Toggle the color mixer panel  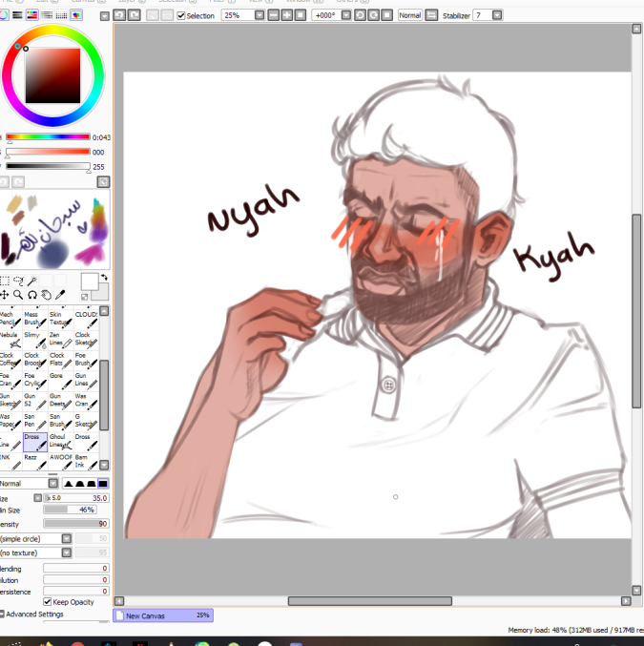point(47,15)
